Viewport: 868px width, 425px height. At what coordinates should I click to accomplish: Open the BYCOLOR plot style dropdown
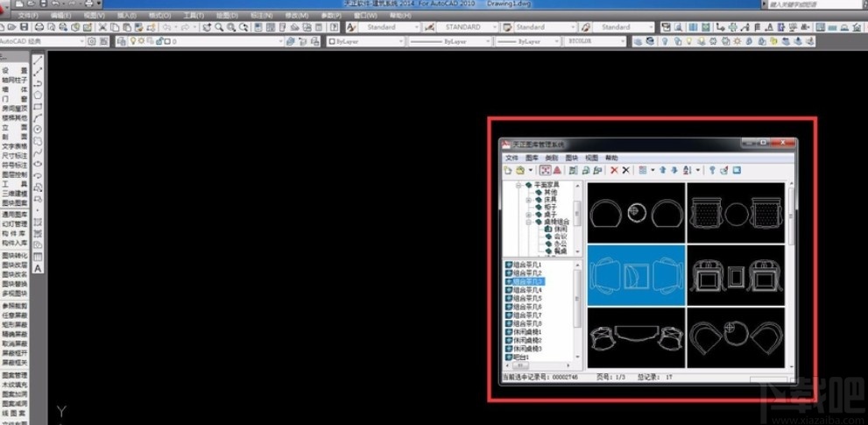(622, 41)
